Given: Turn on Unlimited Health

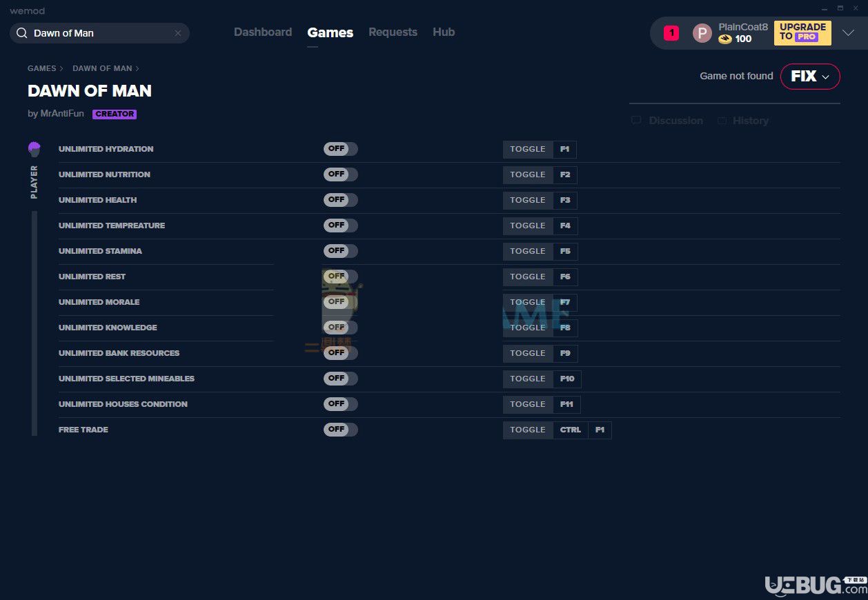Looking at the screenshot, I should click(x=341, y=200).
